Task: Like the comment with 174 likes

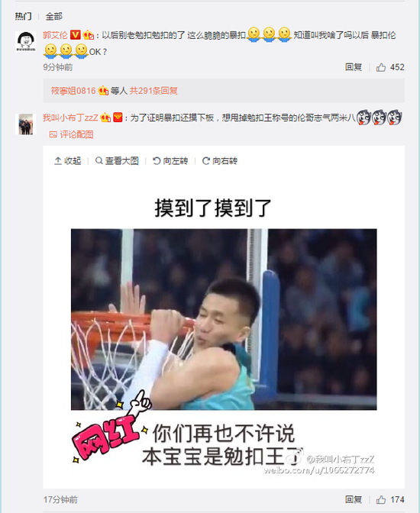Action: click(381, 499)
